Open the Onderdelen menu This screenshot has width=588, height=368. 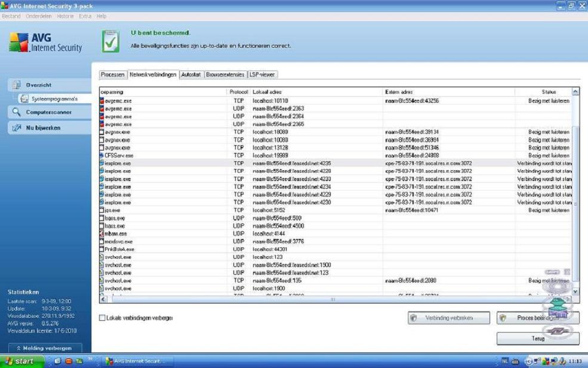coord(39,16)
